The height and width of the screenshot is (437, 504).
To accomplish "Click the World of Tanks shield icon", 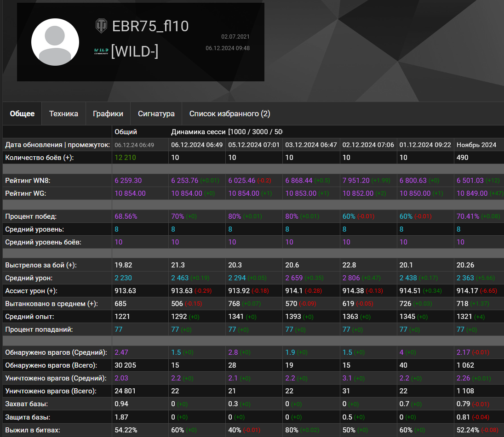I will pyautogui.click(x=101, y=26).
